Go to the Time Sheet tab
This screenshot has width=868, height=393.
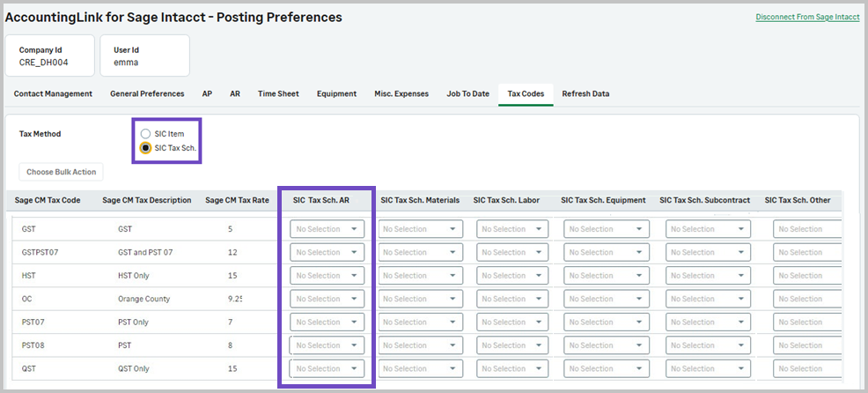(278, 93)
